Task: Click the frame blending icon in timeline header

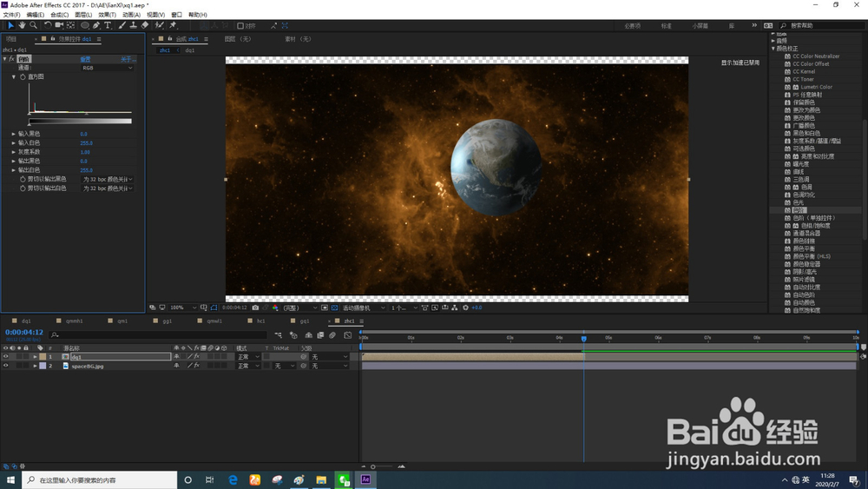Action: pos(320,335)
